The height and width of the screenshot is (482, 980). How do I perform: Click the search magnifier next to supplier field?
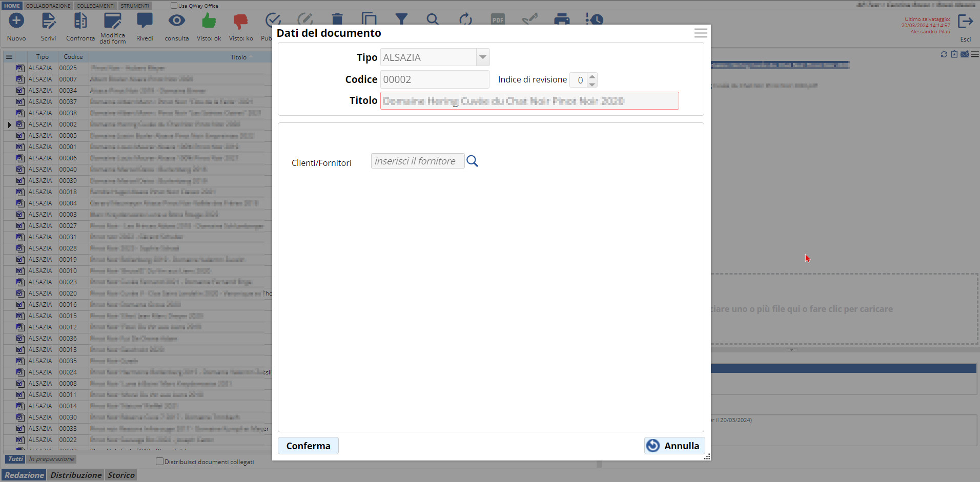[472, 161]
